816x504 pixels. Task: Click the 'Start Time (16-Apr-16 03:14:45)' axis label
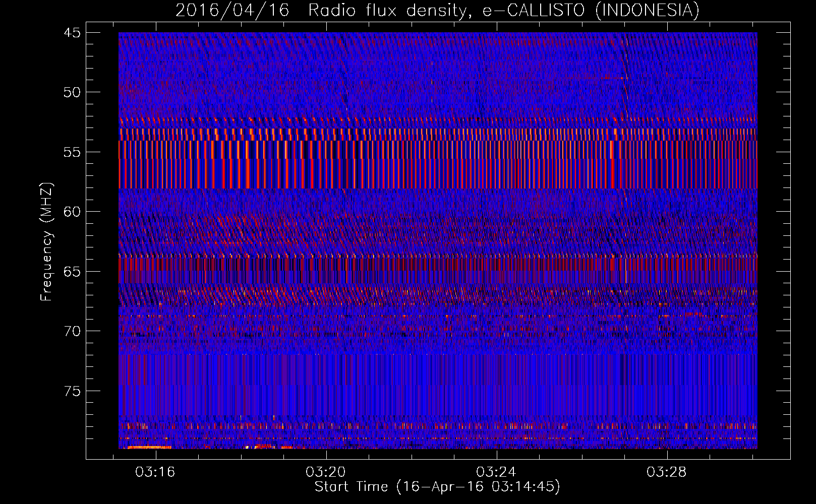[437, 487]
